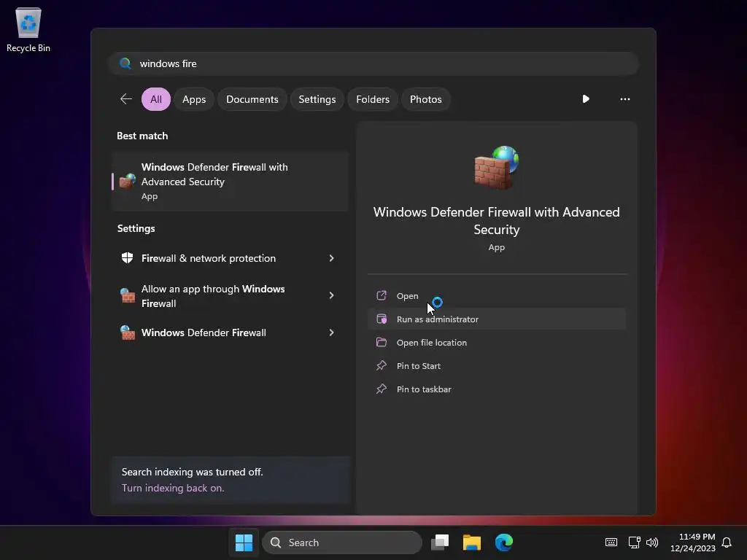Choose Run as administrator
This screenshot has width=747, height=560.
coord(496,319)
